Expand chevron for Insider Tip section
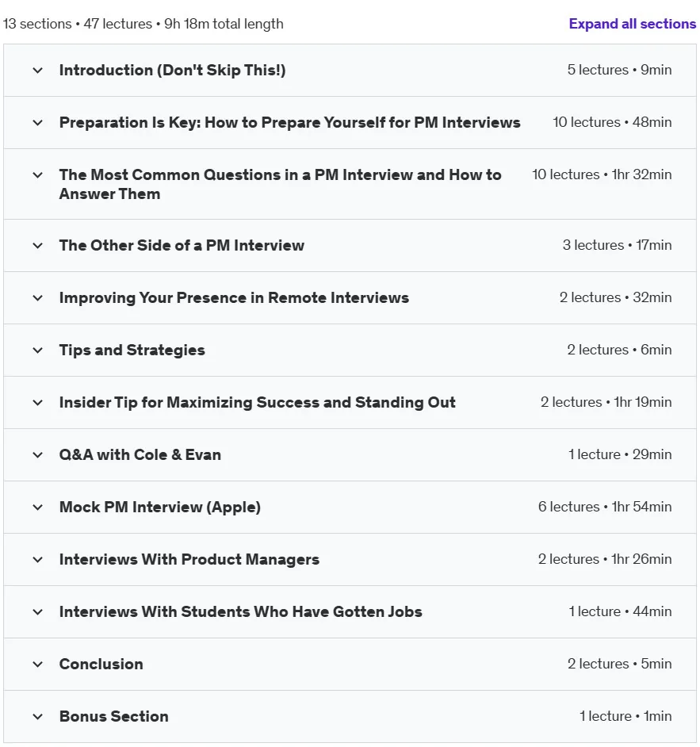This screenshot has width=700, height=747. point(37,403)
